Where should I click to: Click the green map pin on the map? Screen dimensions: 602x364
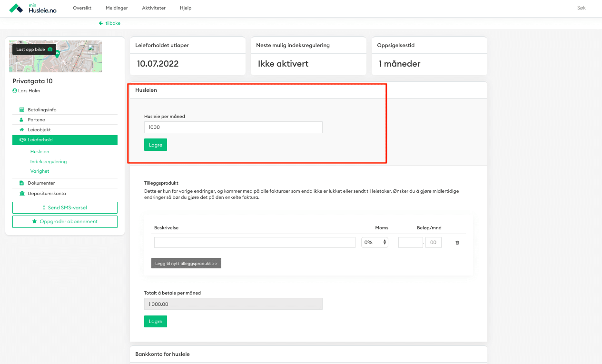[58, 54]
